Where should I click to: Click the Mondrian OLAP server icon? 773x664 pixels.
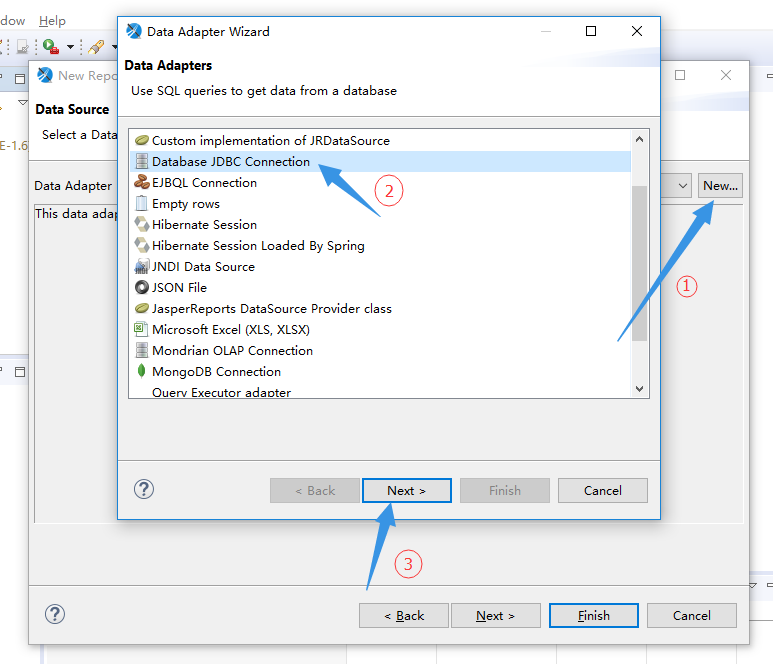(x=141, y=350)
